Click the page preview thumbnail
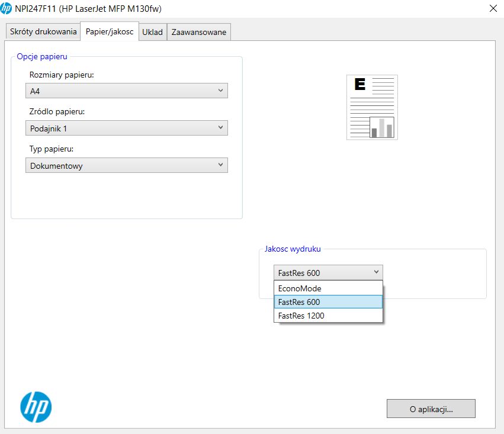This screenshot has width=504, height=434. point(372,107)
